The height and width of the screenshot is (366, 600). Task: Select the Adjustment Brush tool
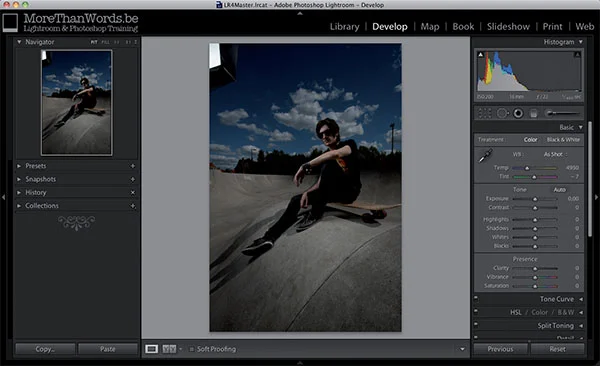coord(562,113)
